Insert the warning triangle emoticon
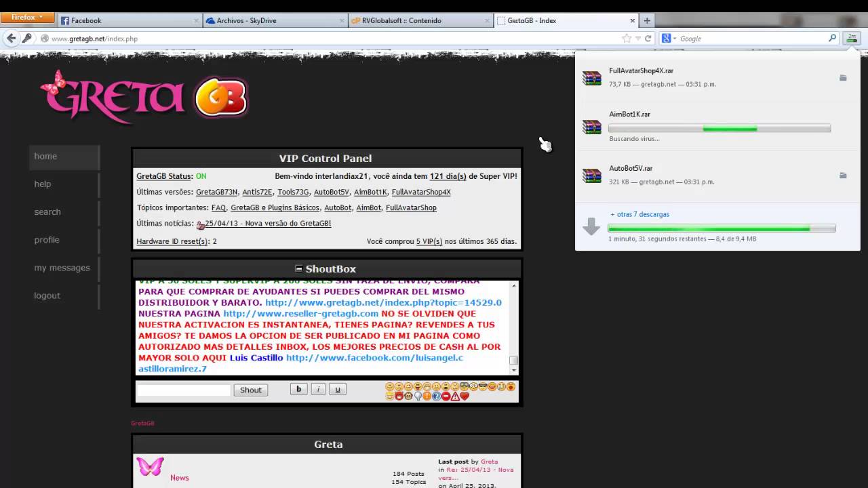Viewport: 868px width, 488px height. [x=455, y=396]
